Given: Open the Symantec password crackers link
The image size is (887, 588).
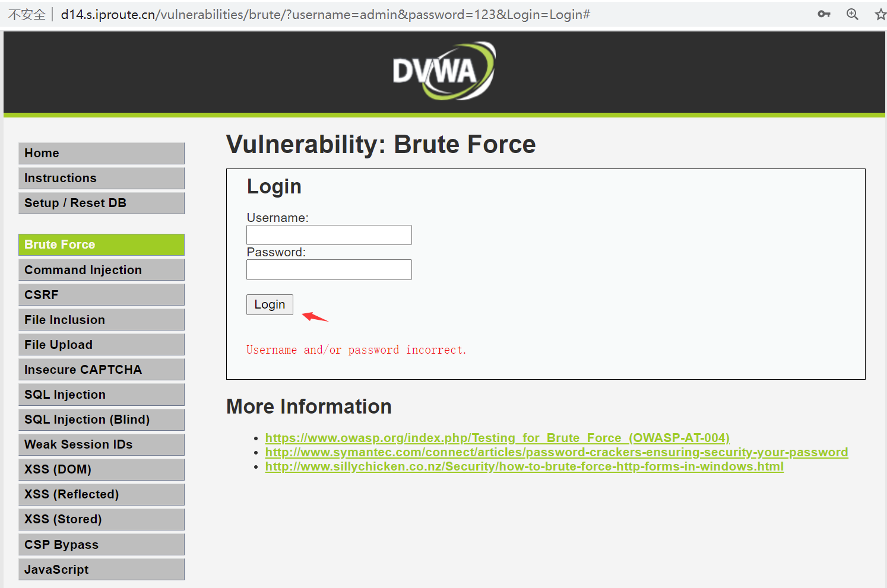Looking at the screenshot, I should click(556, 452).
